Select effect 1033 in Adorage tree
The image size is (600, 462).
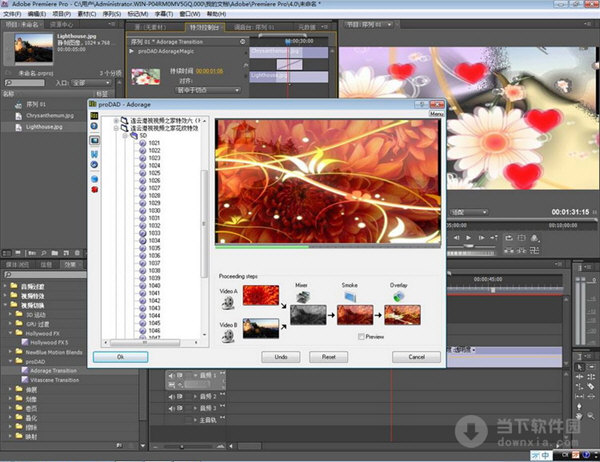tap(154, 233)
